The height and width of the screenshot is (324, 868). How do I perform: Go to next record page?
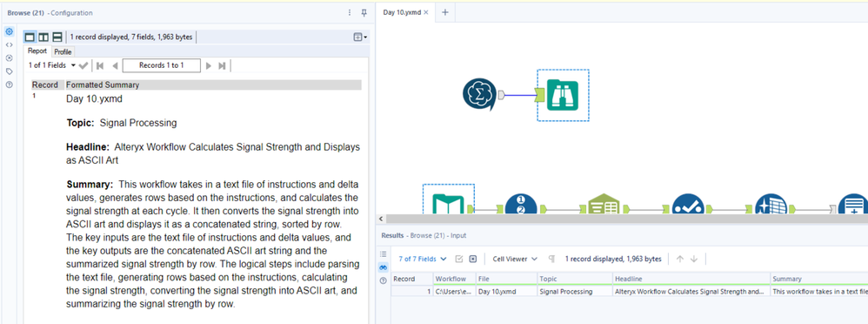(x=209, y=65)
